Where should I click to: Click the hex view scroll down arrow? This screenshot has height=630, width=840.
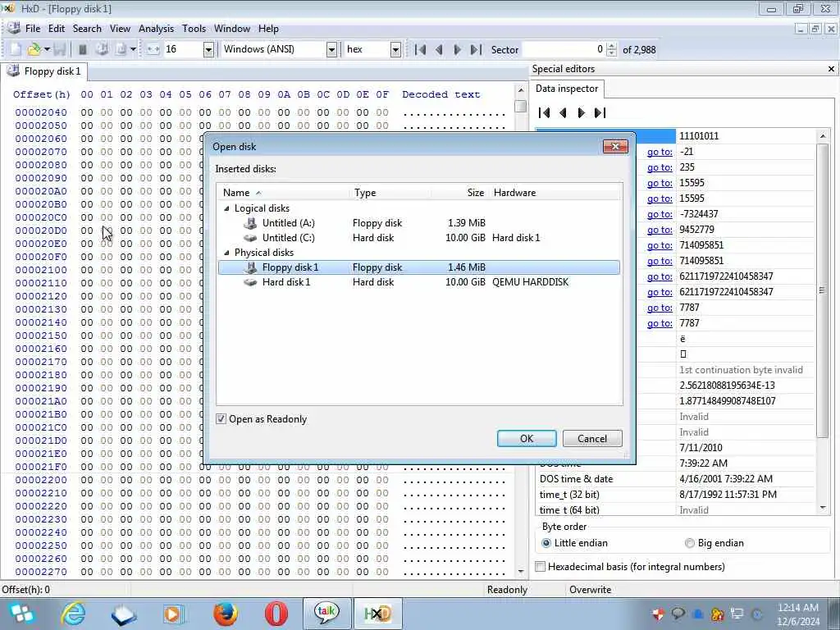coord(520,572)
